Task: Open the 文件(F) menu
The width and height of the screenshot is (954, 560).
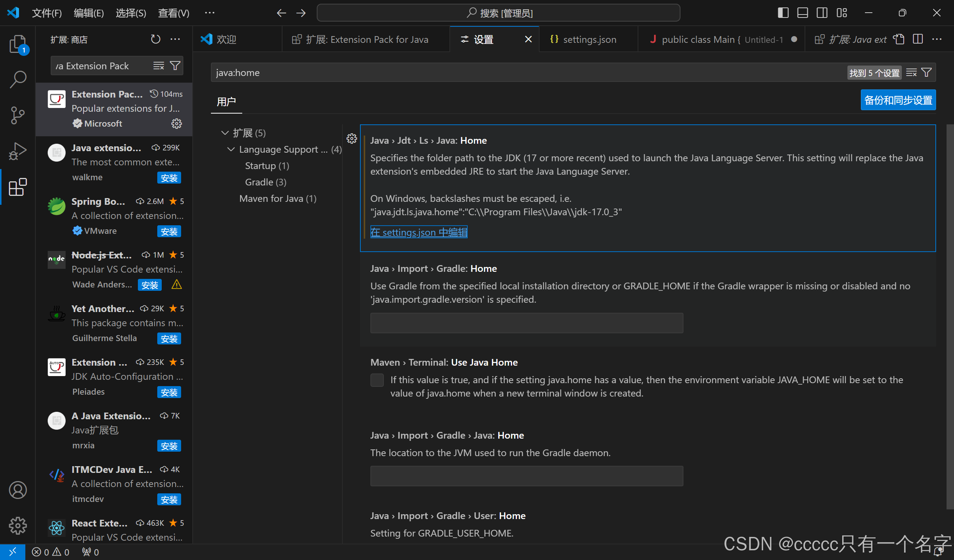Action: [x=47, y=13]
